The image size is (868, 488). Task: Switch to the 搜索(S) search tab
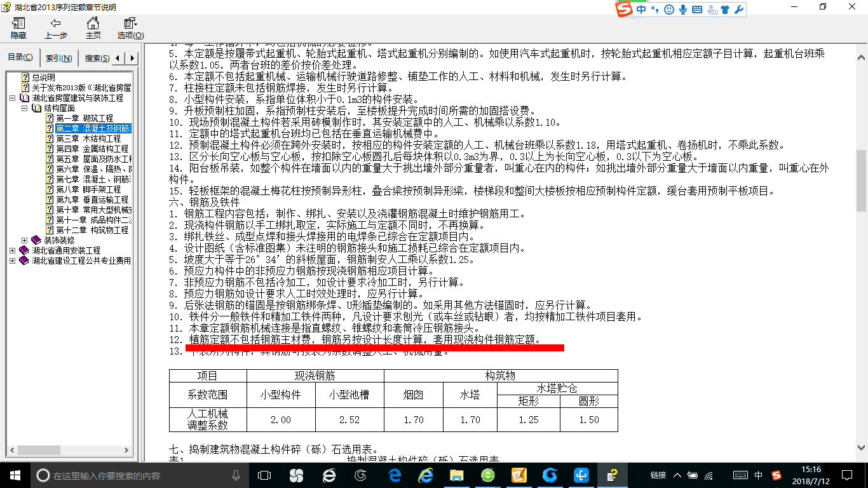(97, 58)
